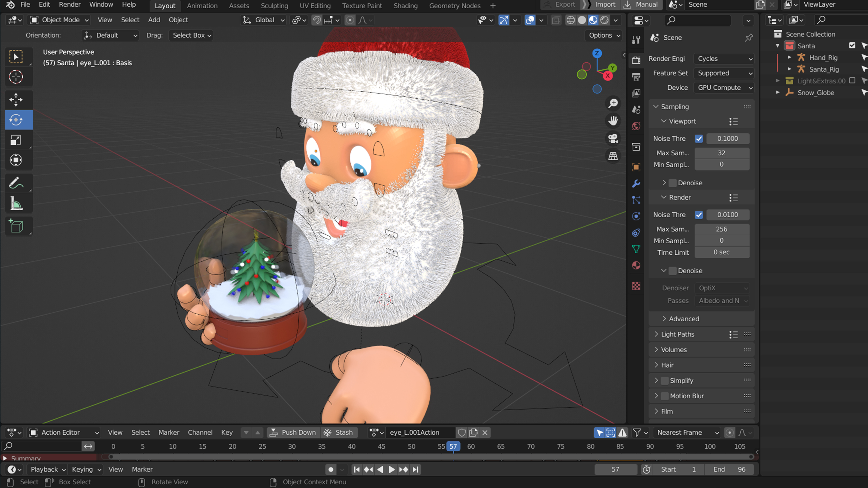Choose the Annotate tool
This screenshot has height=488, width=868.
tap(16, 183)
